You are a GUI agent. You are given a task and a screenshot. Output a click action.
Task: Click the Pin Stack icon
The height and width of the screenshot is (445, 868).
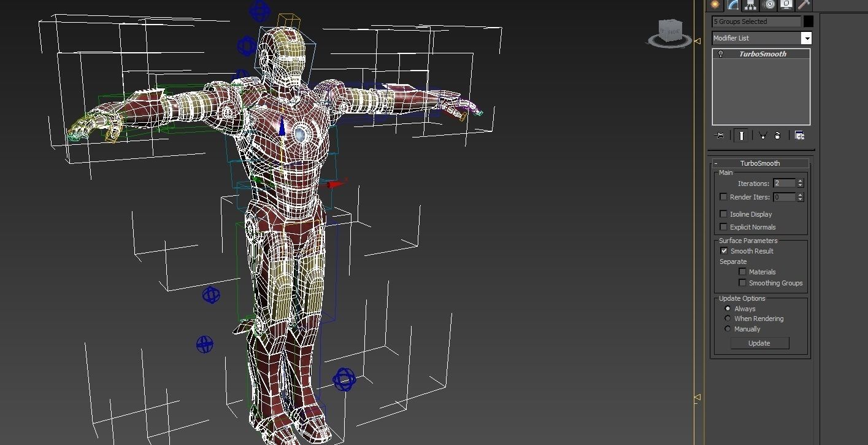pos(720,136)
